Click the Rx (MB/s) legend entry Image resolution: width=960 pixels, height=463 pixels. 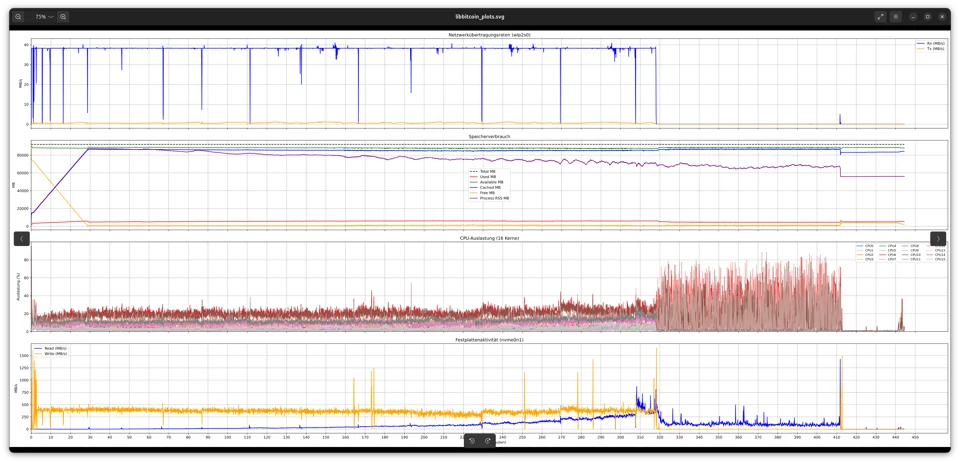(x=929, y=43)
